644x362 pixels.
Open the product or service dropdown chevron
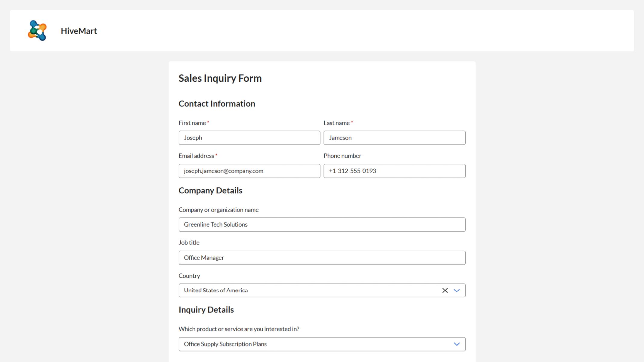click(457, 344)
